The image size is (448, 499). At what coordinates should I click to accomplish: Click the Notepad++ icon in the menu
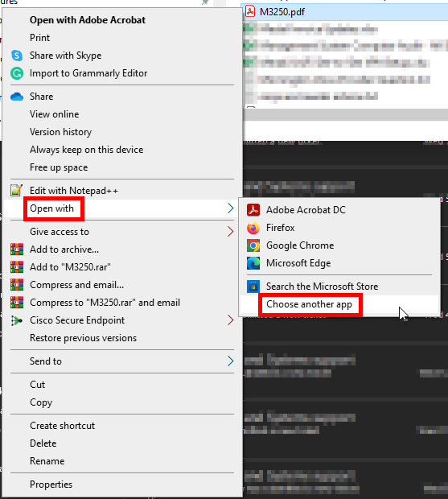[17, 190]
